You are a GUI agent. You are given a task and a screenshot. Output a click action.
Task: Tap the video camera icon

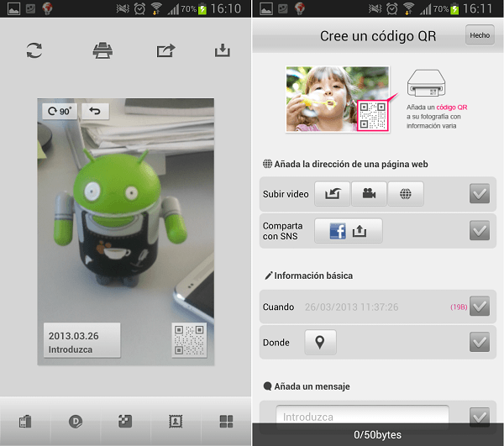pyautogui.click(x=369, y=194)
